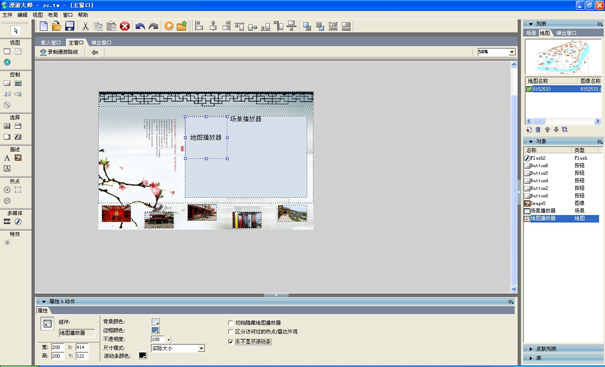Click the Save floppy disk toolbar icon

(69, 26)
